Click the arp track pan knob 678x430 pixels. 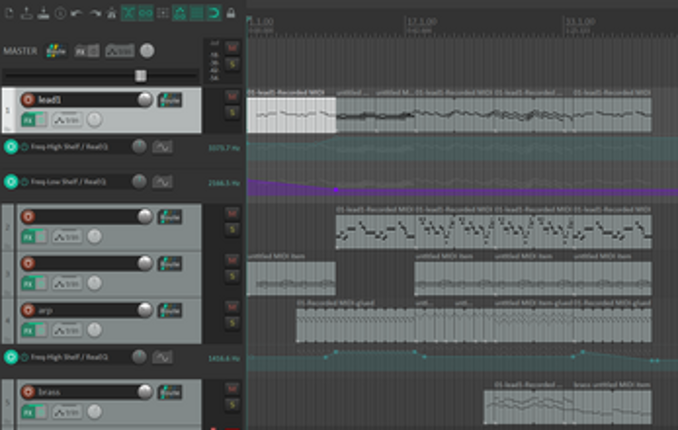coord(94,330)
